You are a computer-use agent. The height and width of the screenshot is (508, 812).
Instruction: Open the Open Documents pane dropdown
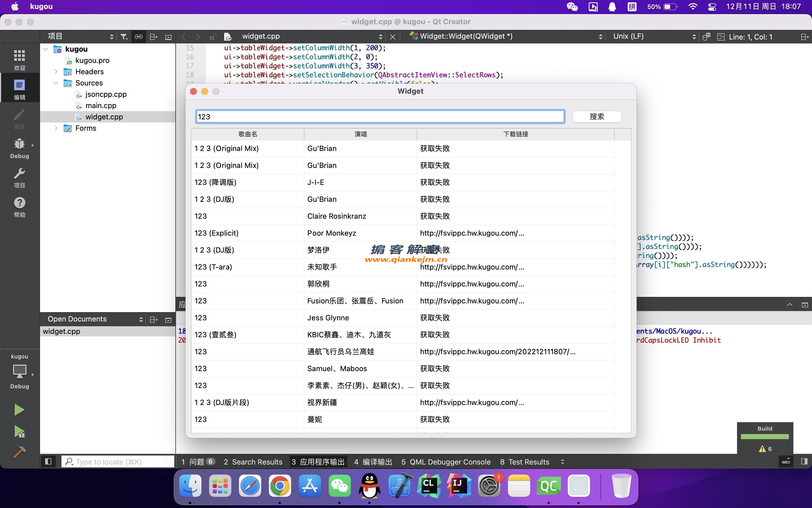(95, 319)
